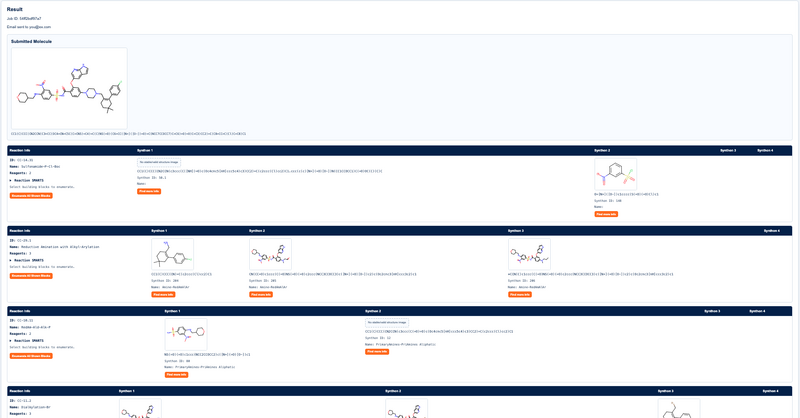This screenshot has width=800, height=418.
Task: Click 'Reagents: 2' in reaction CC-14.31
Action: (x=20, y=173)
